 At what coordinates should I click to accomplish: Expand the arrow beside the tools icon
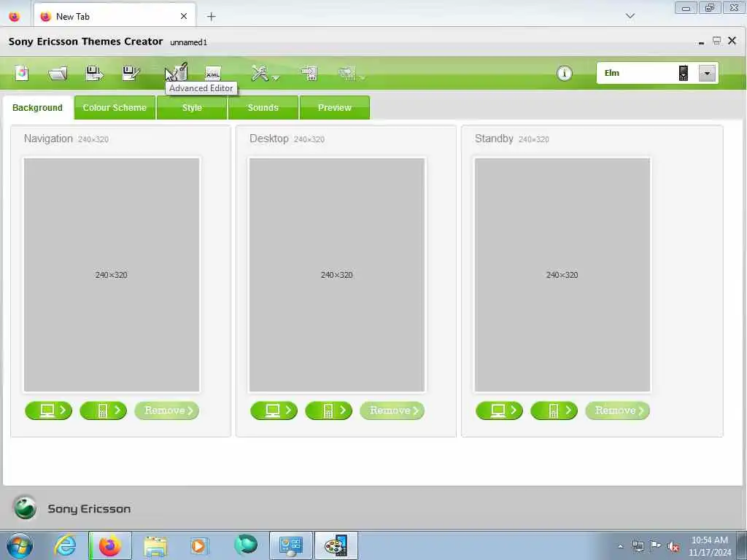pyautogui.click(x=276, y=77)
